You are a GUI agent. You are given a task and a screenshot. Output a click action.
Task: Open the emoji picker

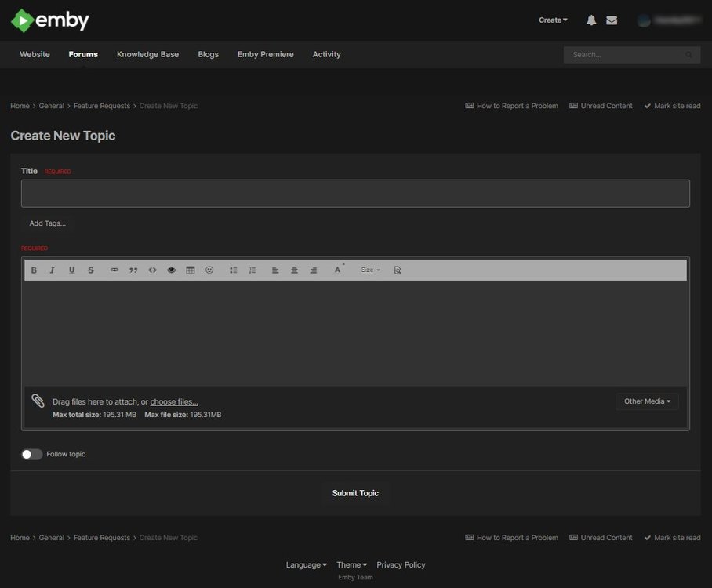pyautogui.click(x=209, y=270)
